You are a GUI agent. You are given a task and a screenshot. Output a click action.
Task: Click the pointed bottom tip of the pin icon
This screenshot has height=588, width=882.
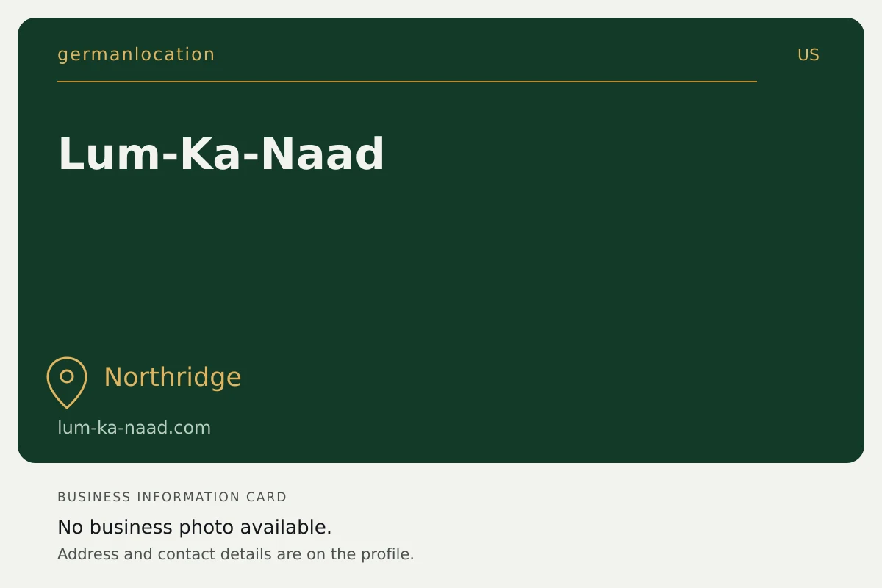tap(67, 405)
